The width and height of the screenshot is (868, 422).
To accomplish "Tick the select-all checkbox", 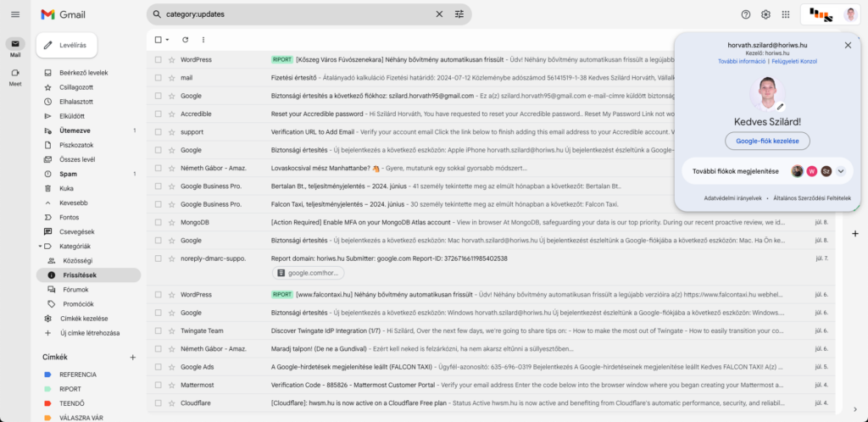I will pyautogui.click(x=159, y=40).
